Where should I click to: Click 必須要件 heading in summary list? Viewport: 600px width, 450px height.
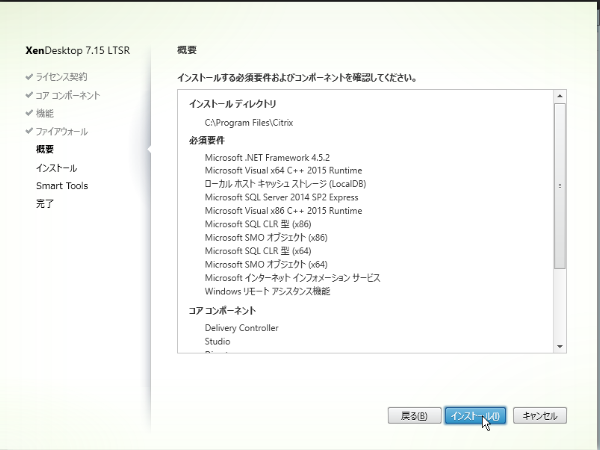207,140
